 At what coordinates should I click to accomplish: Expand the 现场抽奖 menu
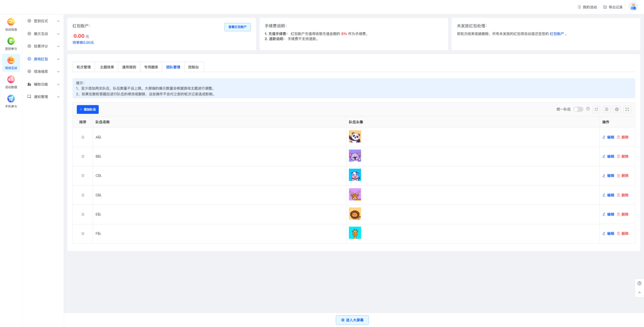tap(43, 72)
